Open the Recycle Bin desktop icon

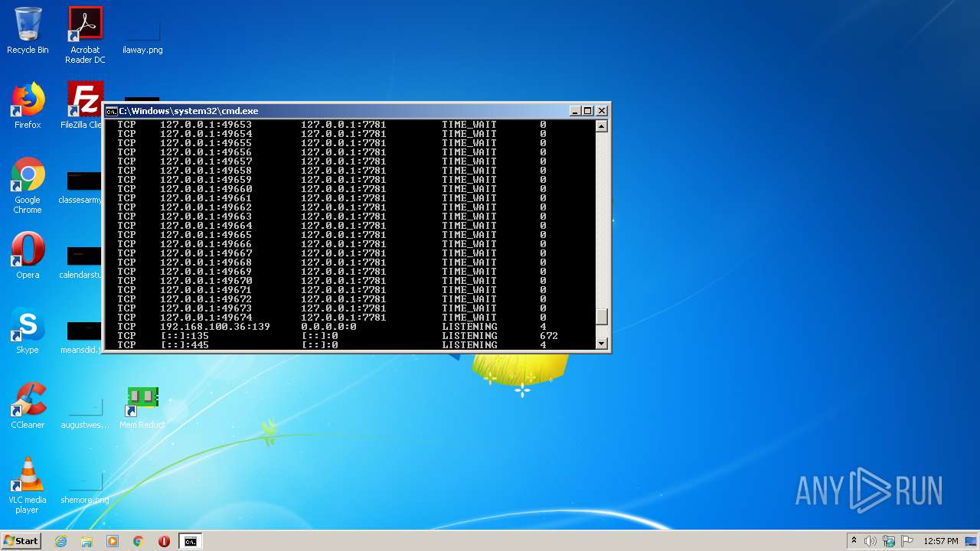coord(28,31)
